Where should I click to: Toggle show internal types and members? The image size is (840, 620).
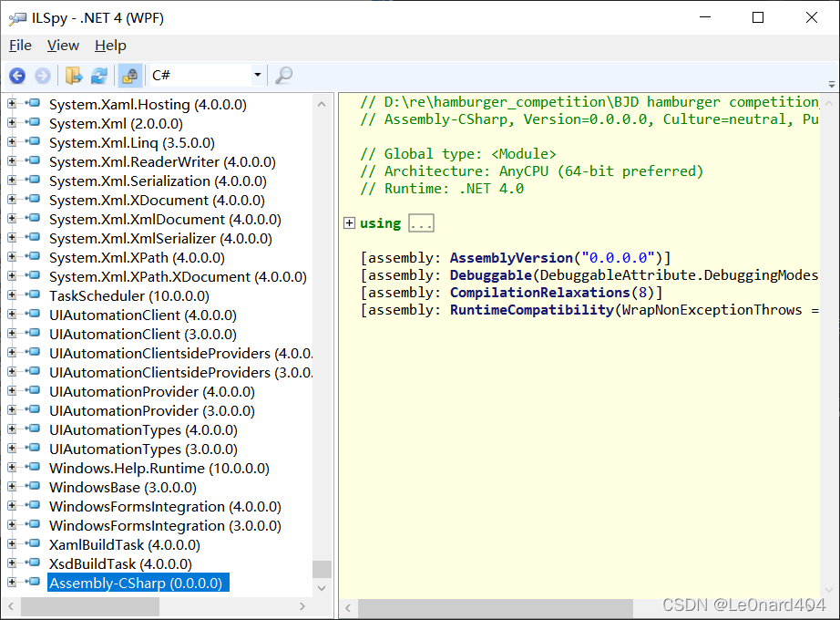pyautogui.click(x=129, y=76)
